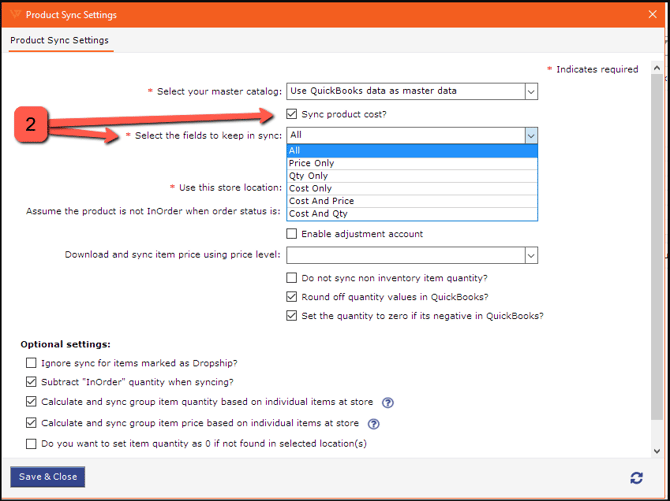
Task: Click the vertical scrollbar thumb
Action: click(657, 246)
